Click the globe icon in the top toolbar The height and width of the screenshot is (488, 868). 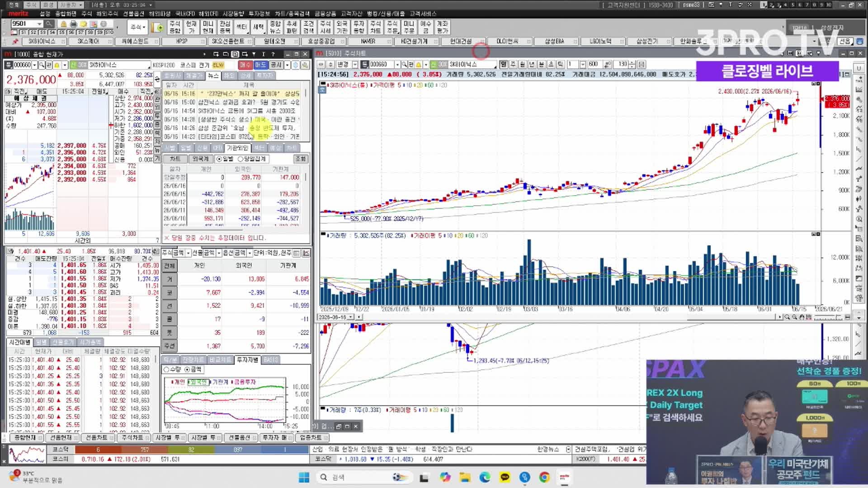coord(104,24)
